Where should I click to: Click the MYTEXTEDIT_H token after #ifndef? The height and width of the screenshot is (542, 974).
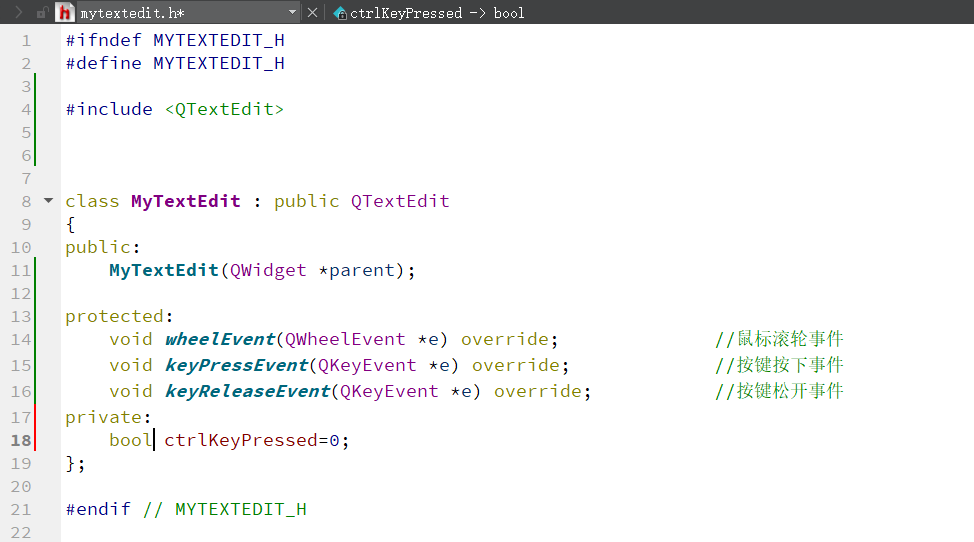click(x=219, y=41)
